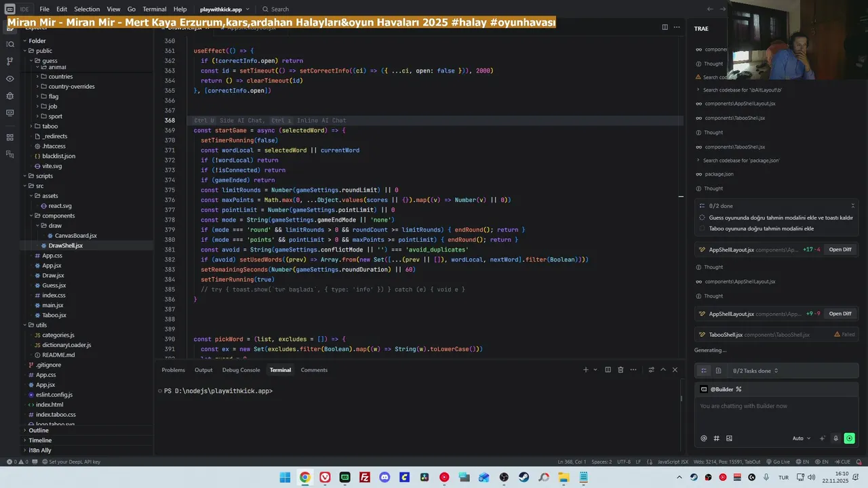This screenshot has height=488, width=868.
Task: Click Set your DeepL API key
Action: coord(71,462)
